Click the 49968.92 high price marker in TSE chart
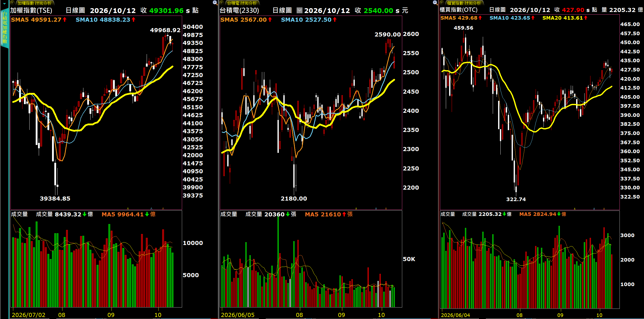 point(165,30)
